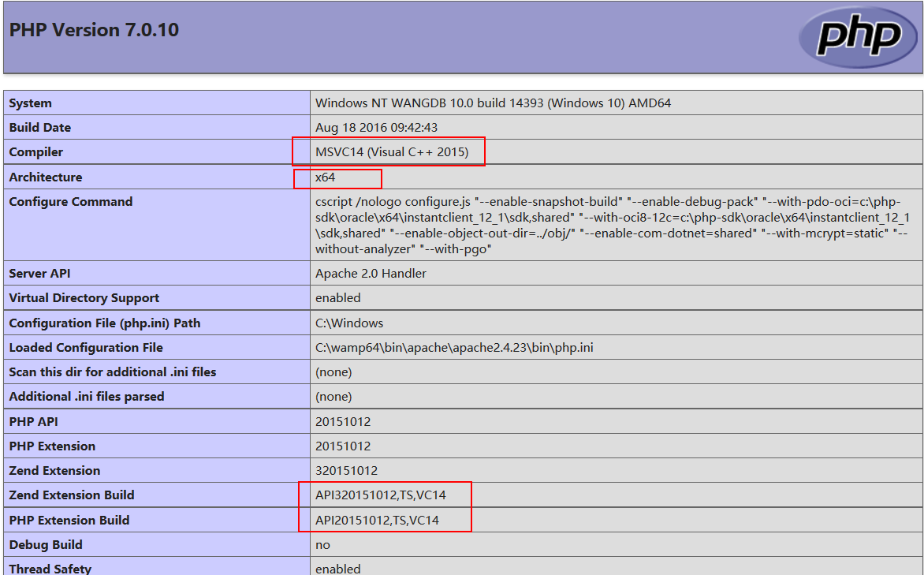
Task: Click the 'Zend Extension' label
Action: (55, 471)
